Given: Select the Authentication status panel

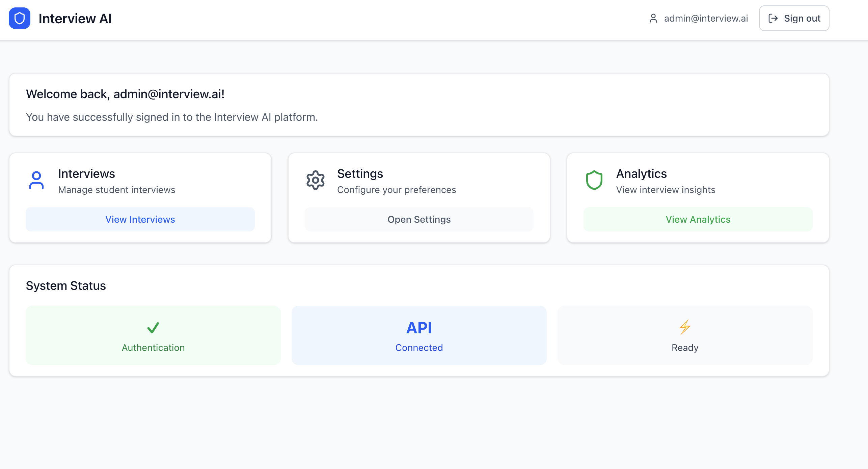Looking at the screenshot, I should click(153, 335).
